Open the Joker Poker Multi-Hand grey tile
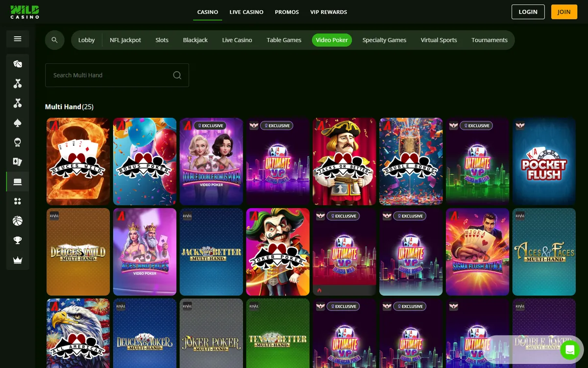Image resolution: width=588 pixels, height=368 pixels. 211,333
